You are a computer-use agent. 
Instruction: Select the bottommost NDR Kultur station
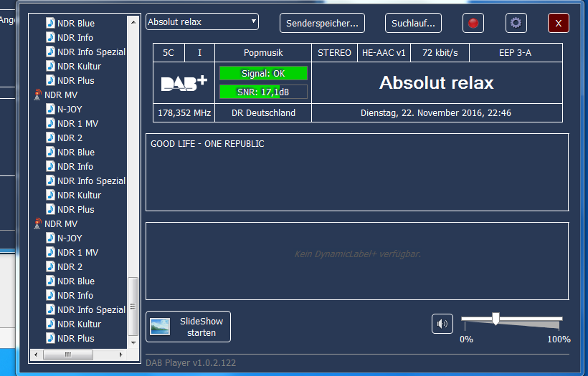[x=79, y=324]
